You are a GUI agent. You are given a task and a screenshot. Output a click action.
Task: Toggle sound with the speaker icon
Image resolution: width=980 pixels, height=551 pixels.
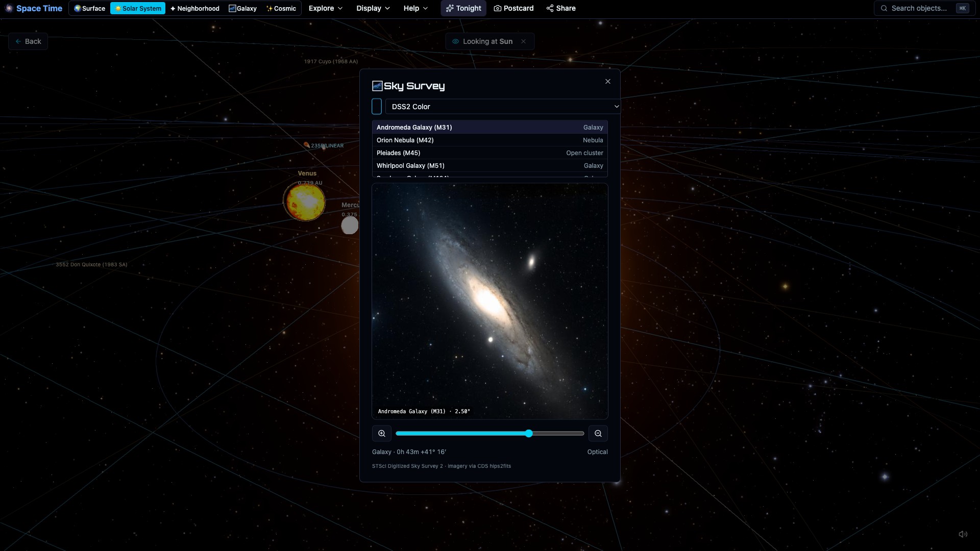tap(963, 534)
